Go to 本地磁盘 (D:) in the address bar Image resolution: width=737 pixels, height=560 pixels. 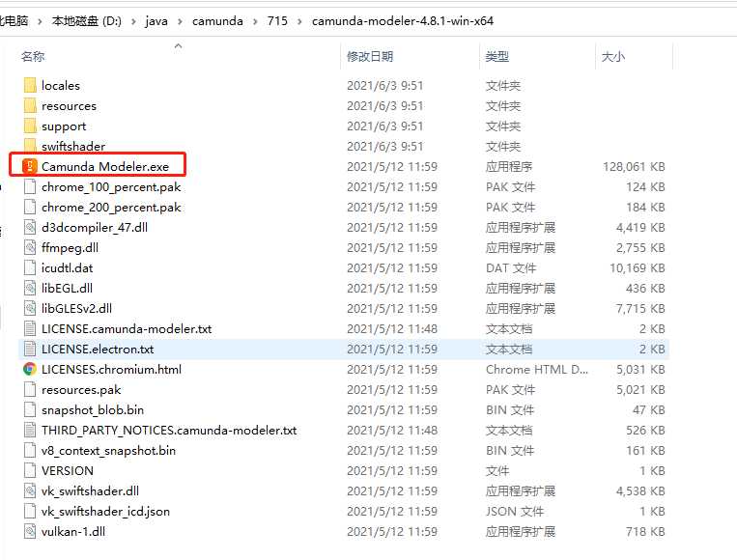[87, 21]
